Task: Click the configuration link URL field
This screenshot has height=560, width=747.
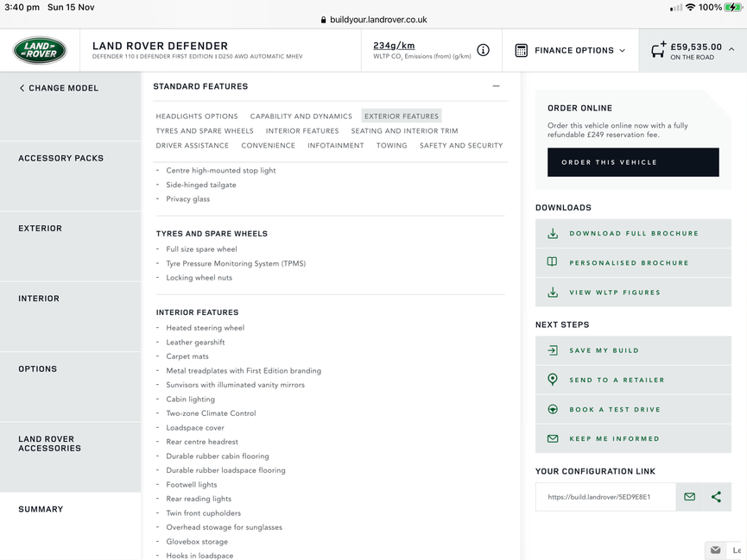Action: point(605,497)
